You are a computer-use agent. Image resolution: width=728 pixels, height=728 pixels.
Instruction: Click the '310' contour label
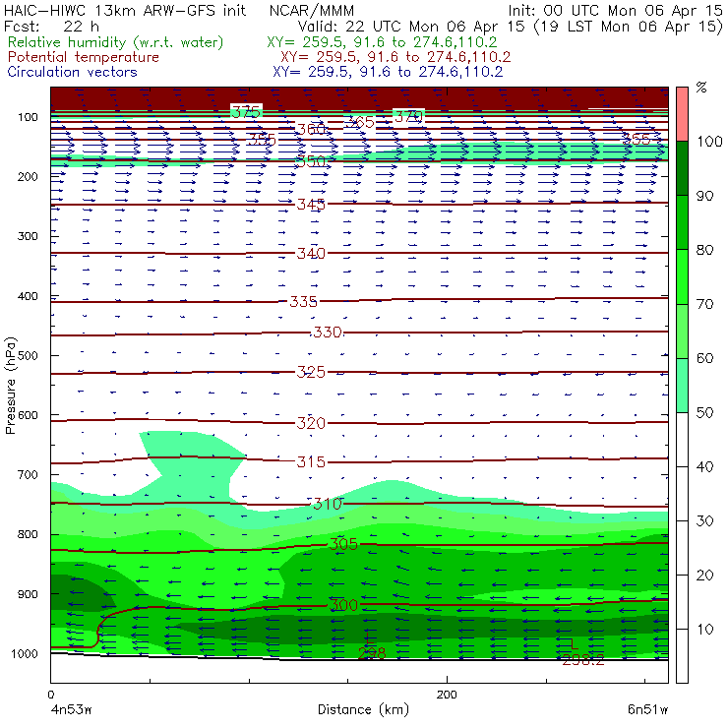tap(328, 504)
